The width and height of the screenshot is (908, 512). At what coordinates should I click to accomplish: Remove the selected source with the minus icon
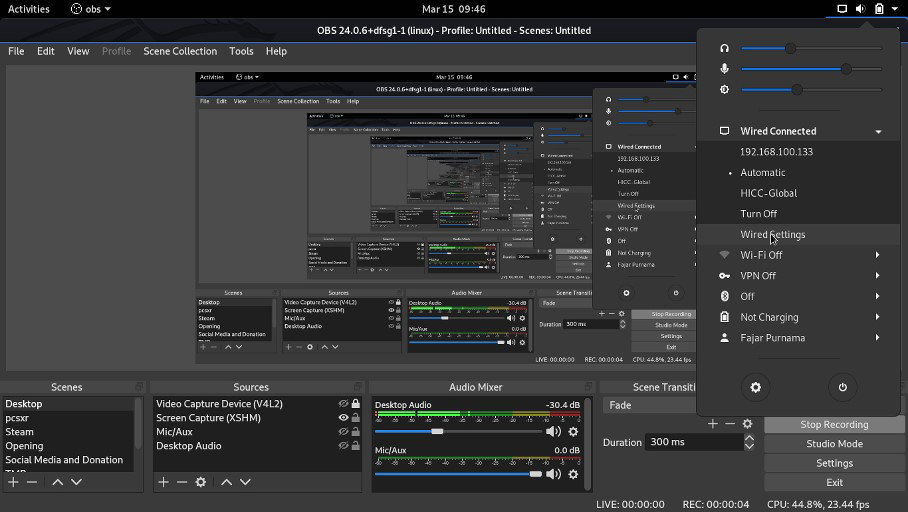pos(182,482)
